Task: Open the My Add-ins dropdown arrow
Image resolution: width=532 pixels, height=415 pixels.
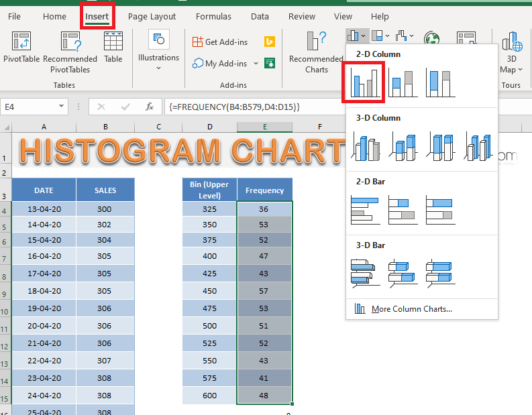Action: click(x=256, y=64)
